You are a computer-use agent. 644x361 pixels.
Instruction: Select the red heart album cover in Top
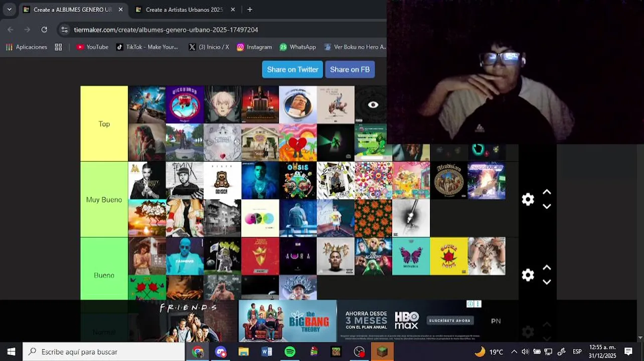[x=298, y=142]
